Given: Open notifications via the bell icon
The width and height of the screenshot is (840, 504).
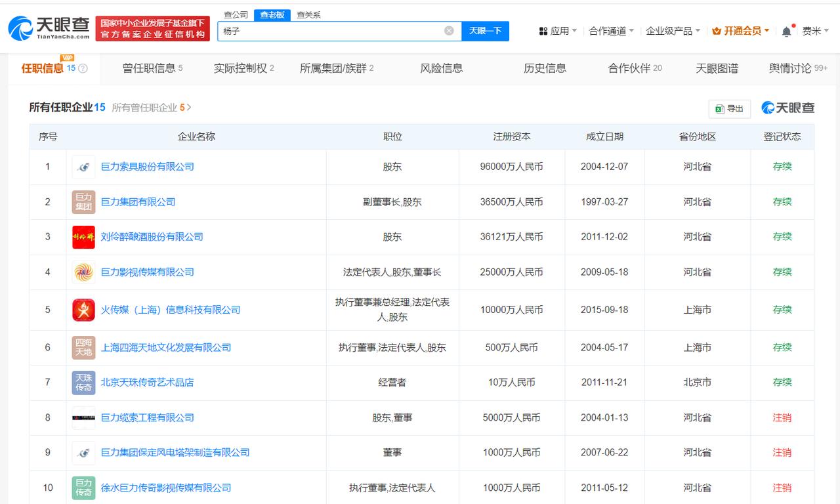Looking at the screenshot, I should pos(786,31).
